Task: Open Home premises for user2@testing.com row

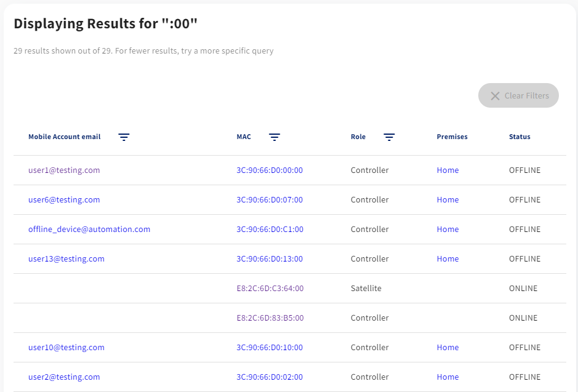Action: [x=448, y=377]
